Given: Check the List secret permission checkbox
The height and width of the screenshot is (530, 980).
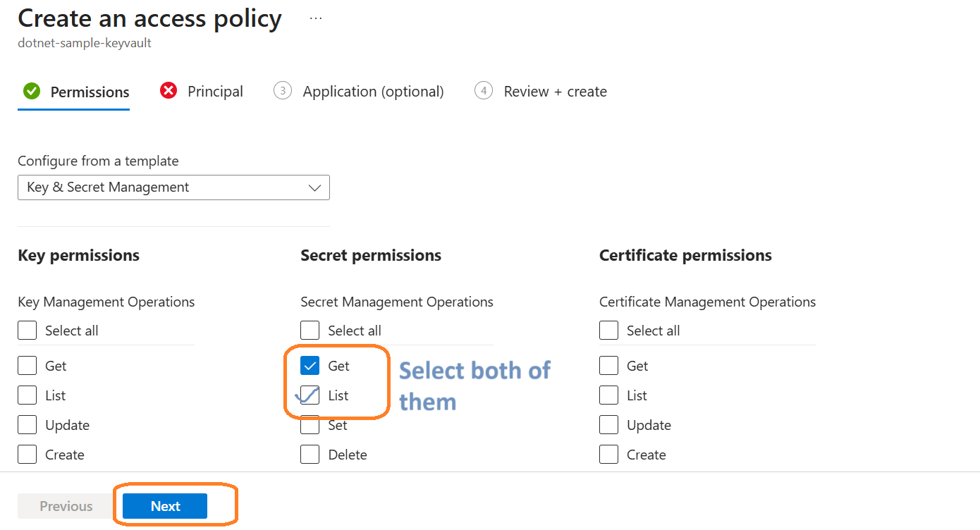Looking at the screenshot, I should [x=310, y=395].
